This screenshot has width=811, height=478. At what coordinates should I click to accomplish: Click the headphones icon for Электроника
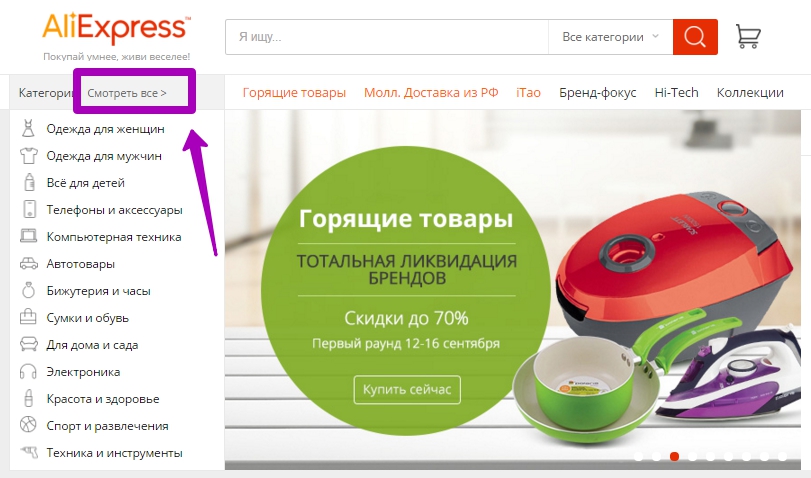point(28,372)
